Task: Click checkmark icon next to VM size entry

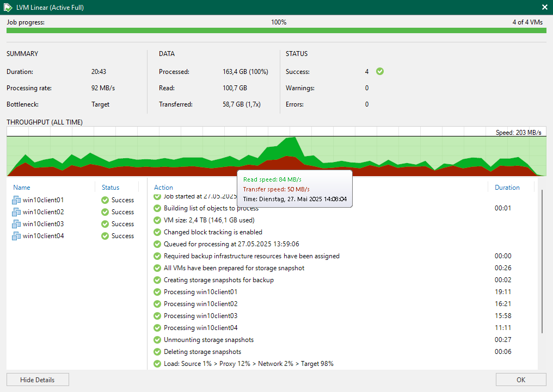Action: (157, 220)
